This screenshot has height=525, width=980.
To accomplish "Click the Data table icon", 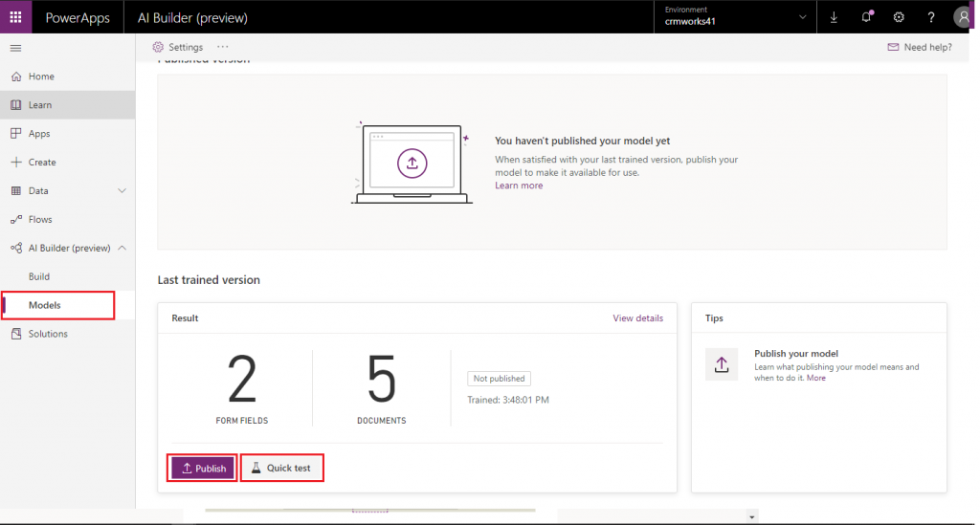I will (x=16, y=191).
